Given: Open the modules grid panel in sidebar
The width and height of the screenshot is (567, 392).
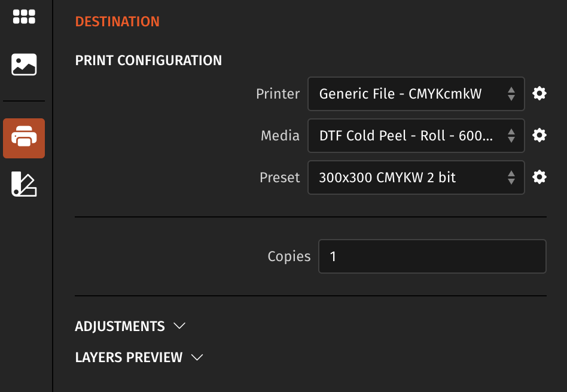Looking at the screenshot, I should coord(24,17).
